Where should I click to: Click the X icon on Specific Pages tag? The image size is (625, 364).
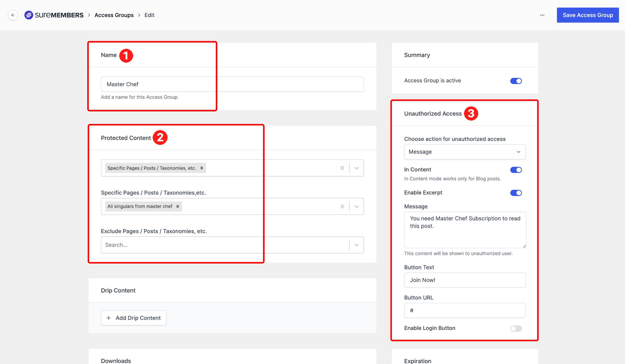tap(202, 168)
